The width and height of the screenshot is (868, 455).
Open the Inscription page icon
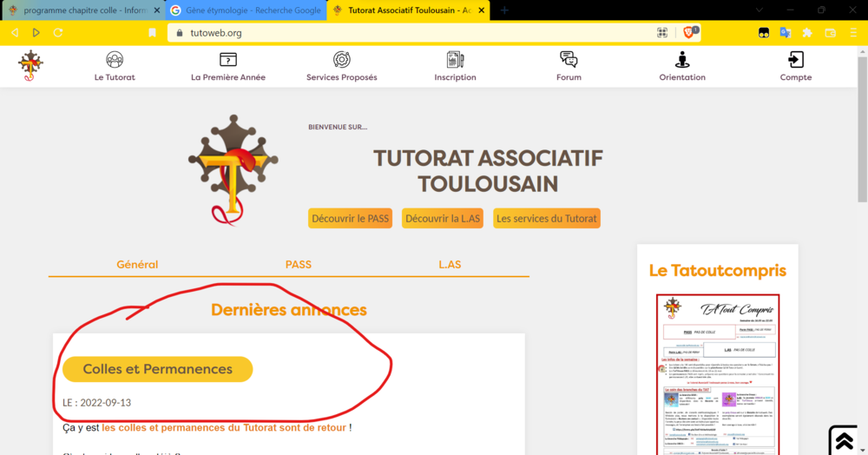point(455,60)
